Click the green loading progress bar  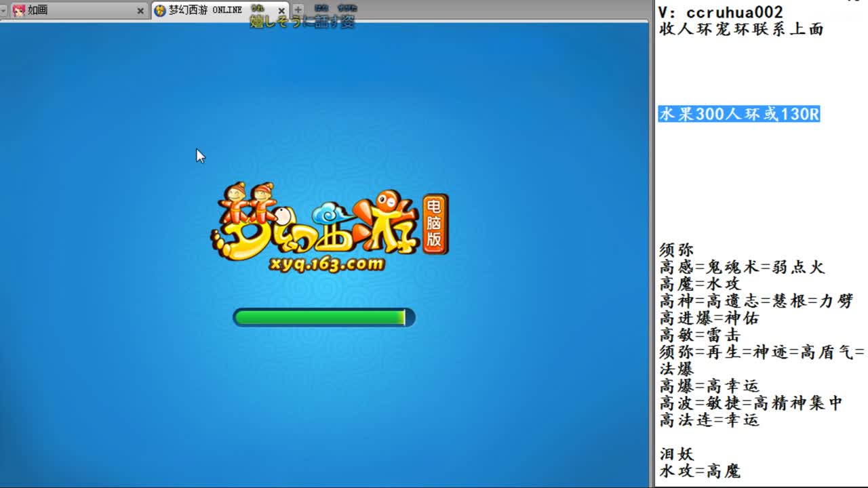point(324,317)
